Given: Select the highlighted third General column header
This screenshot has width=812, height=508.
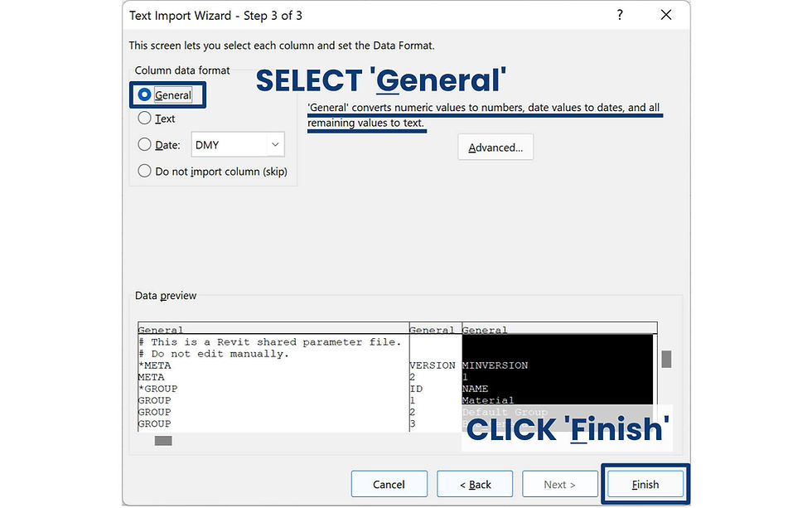Looking at the screenshot, I should (559, 329).
